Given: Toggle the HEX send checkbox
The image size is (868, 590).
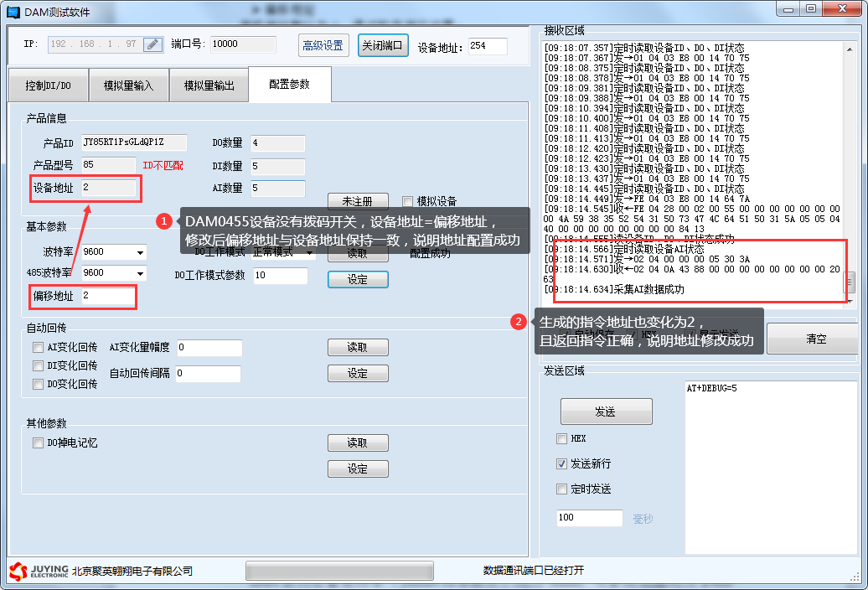Looking at the screenshot, I should click(562, 438).
